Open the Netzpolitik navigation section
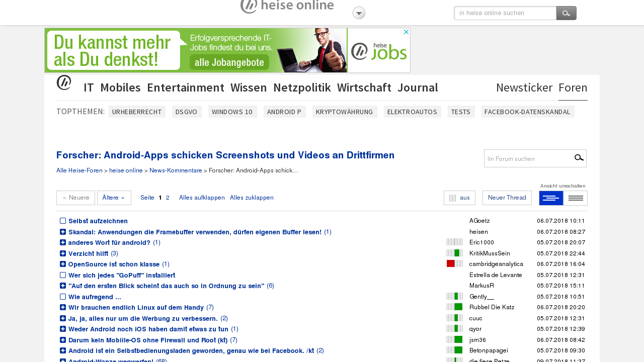This screenshot has height=362, width=644. [x=302, y=87]
